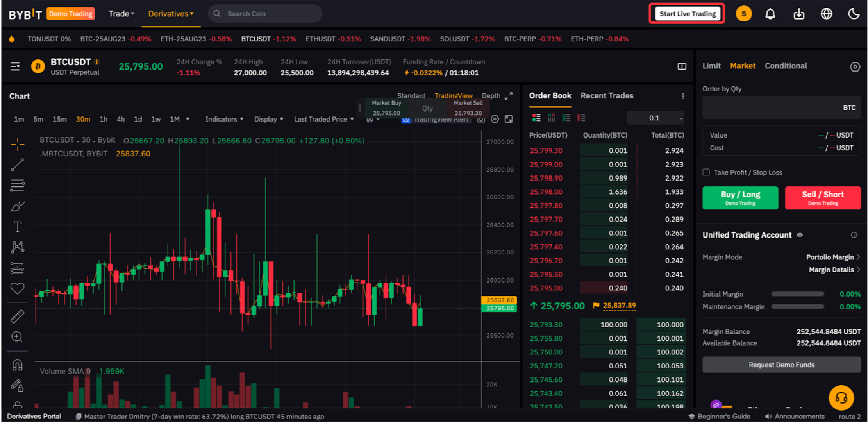Switch to the Recent Trades tab
The width and height of the screenshot is (868, 422).
pos(606,96)
